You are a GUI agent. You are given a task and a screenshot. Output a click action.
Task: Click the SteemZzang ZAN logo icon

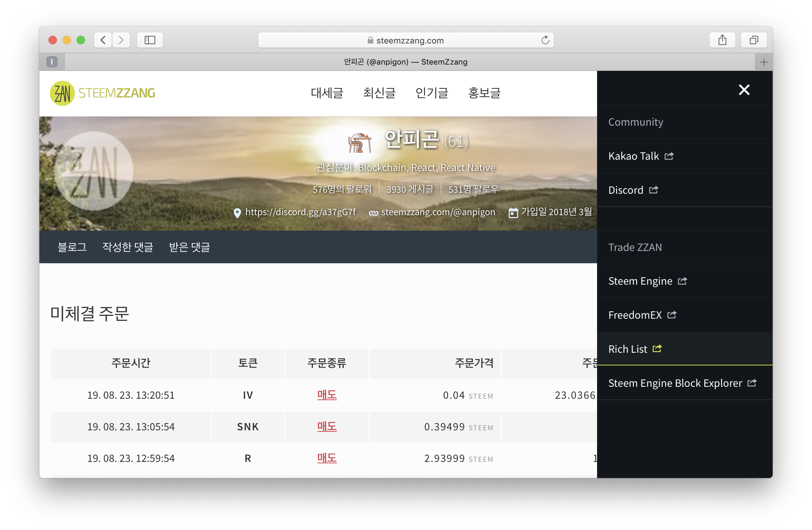point(63,93)
